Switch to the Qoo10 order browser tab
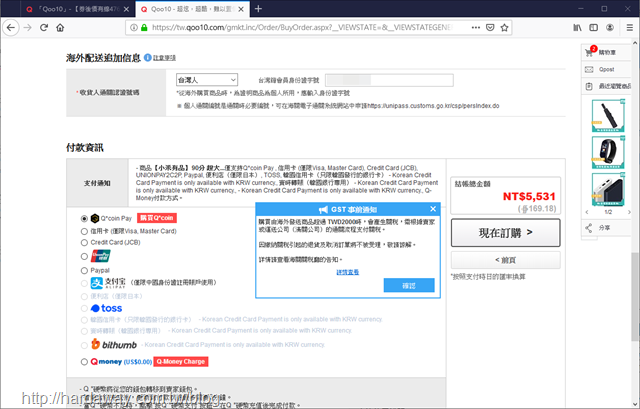 (192, 9)
